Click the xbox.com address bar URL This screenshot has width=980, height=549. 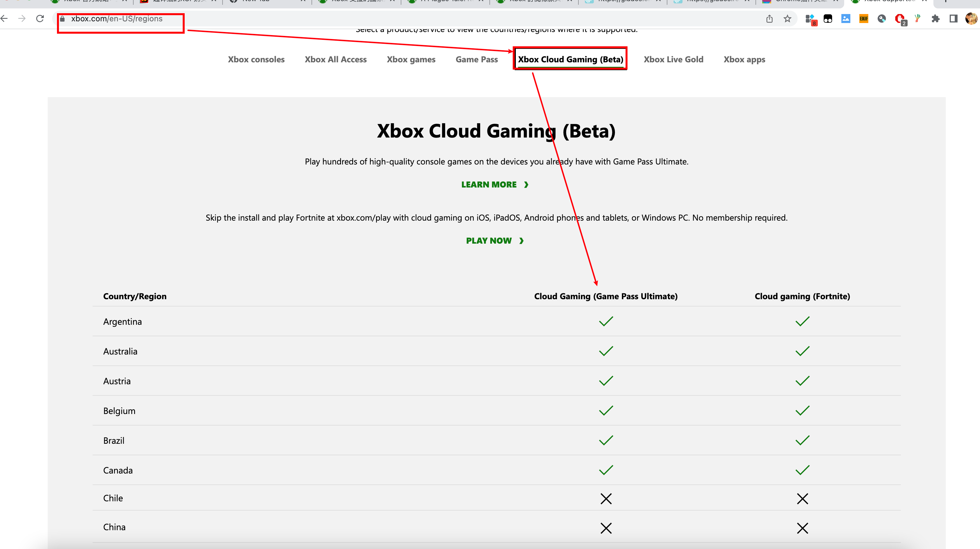116,19
